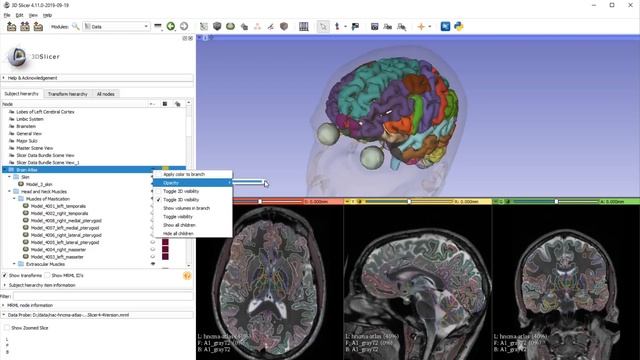Collapse the Muscles of Mastication folder
Screen dimensions: 640x360
(14, 199)
